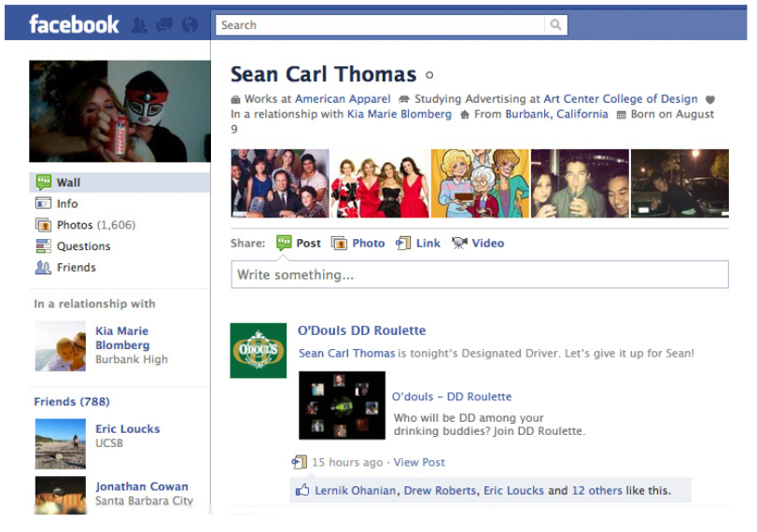The width and height of the screenshot is (757, 532).
Task: Click the Questions icon in sidebar
Action: click(43, 245)
